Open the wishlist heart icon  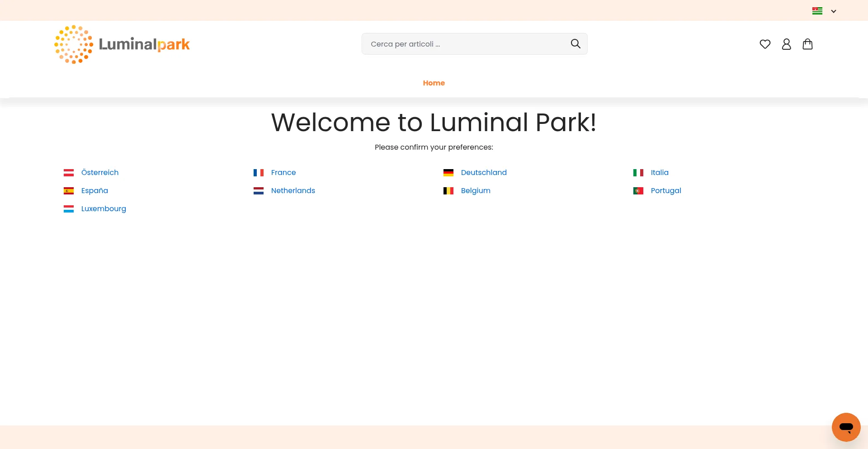[765, 44]
